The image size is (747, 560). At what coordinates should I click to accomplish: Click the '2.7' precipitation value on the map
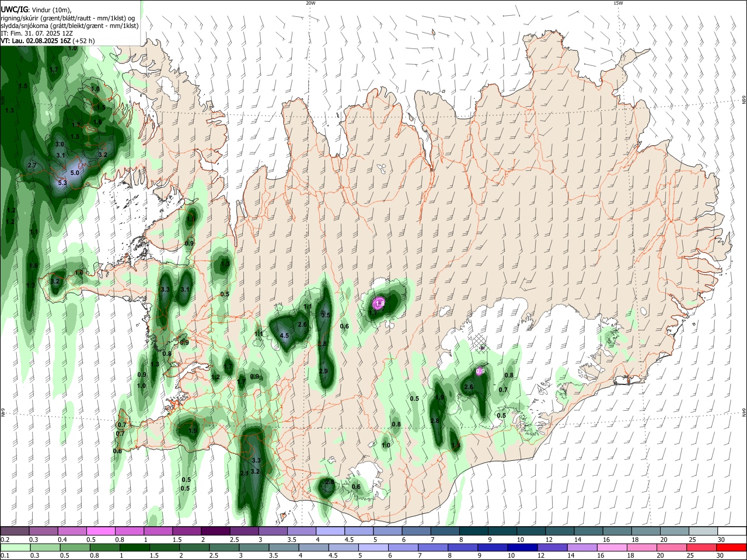32,166
